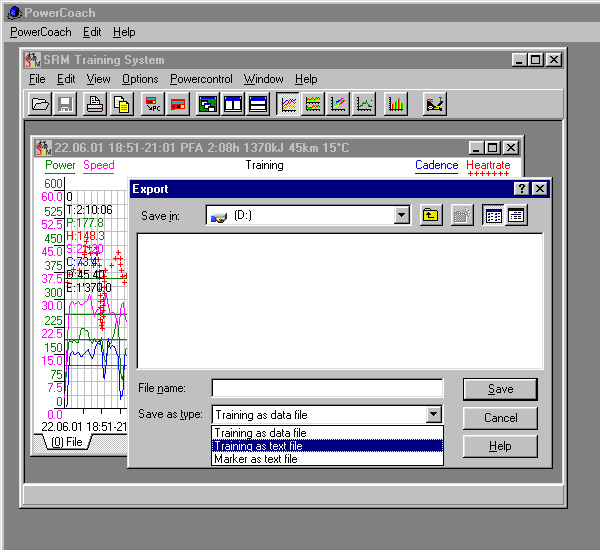600x550 pixels.
Task: Open the SRM Training System Help menu
Action: [306, 79]
